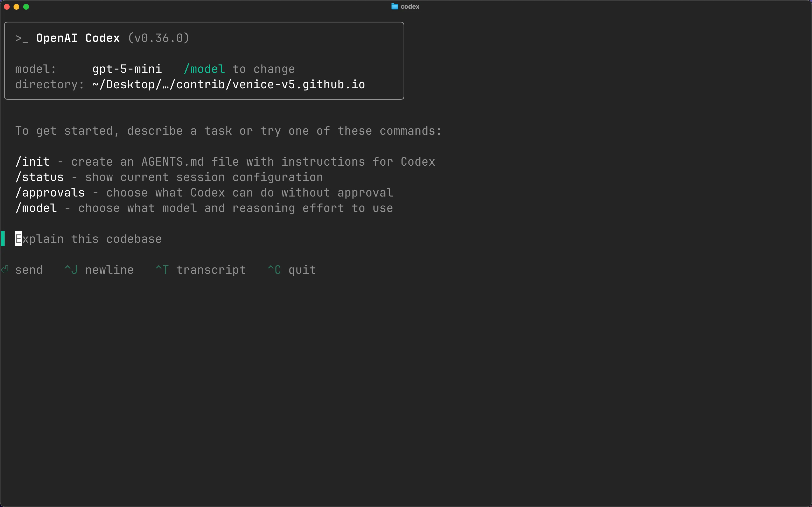The height and width of the screenshot is (507, 812).
Task: Click the green teal cursor bar beside the input
Action: pos(3,239)
